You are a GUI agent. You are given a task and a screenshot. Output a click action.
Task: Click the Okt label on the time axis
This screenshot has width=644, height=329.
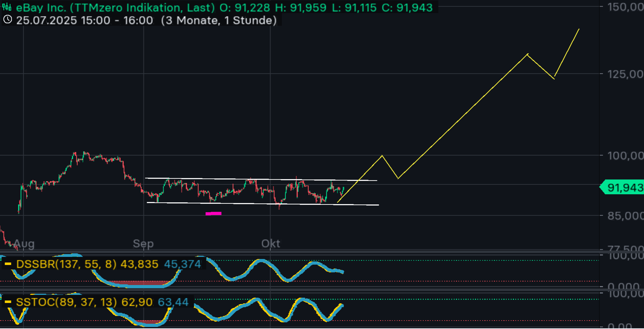[x=270, y=243]
